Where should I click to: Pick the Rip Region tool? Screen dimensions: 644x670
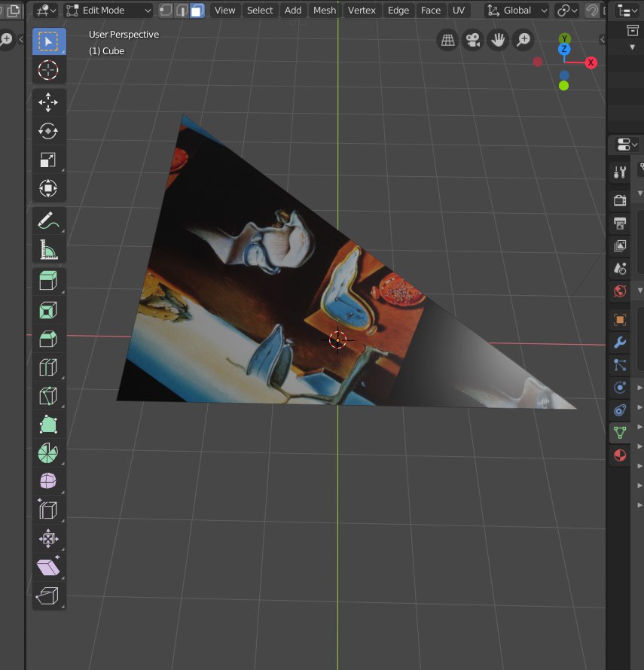tap(49, 596)
